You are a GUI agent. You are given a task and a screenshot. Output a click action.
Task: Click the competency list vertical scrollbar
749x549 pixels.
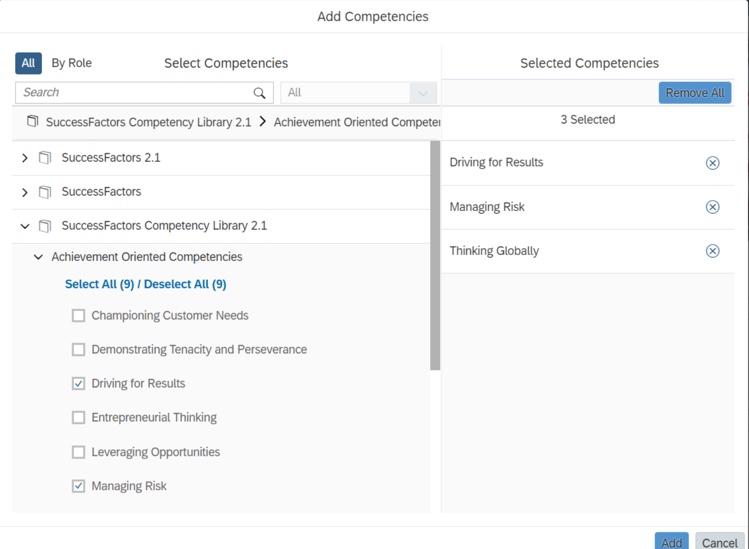(435, 256)
